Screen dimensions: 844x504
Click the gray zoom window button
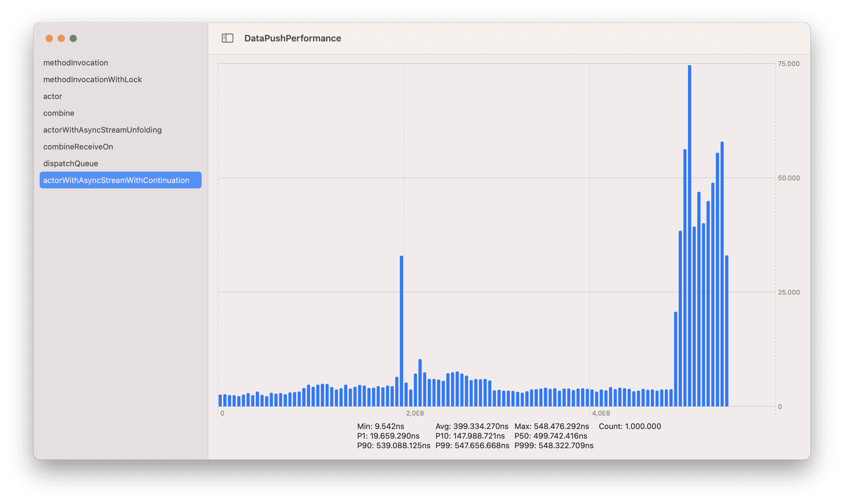73,38
